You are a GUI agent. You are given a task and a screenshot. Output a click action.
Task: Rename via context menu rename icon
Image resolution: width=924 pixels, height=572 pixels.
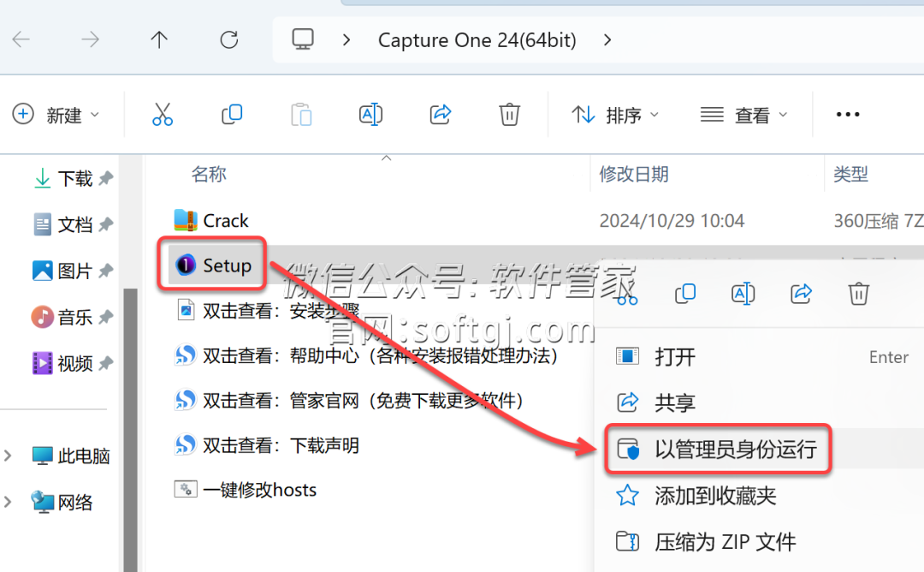(x=743, y=294)
